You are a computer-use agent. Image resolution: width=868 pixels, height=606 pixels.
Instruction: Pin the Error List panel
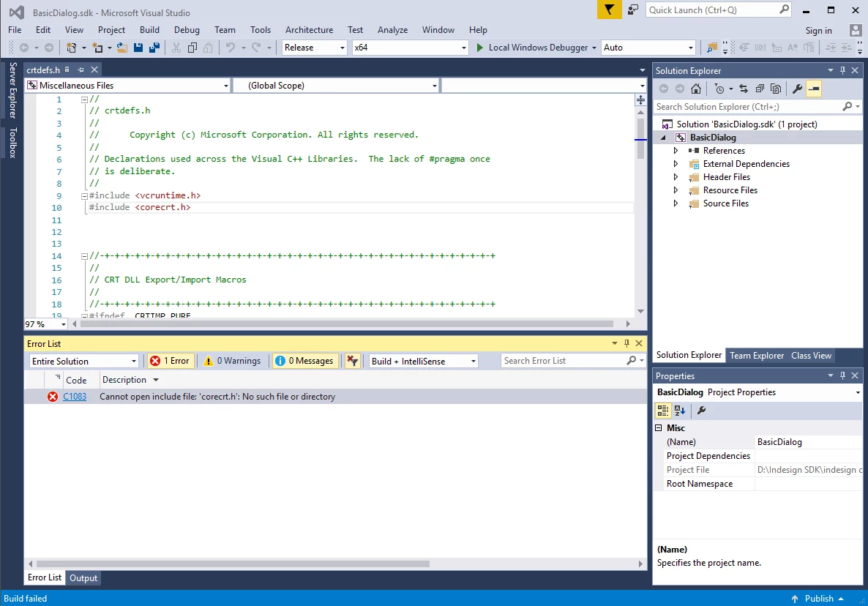[x=626, y=343]
